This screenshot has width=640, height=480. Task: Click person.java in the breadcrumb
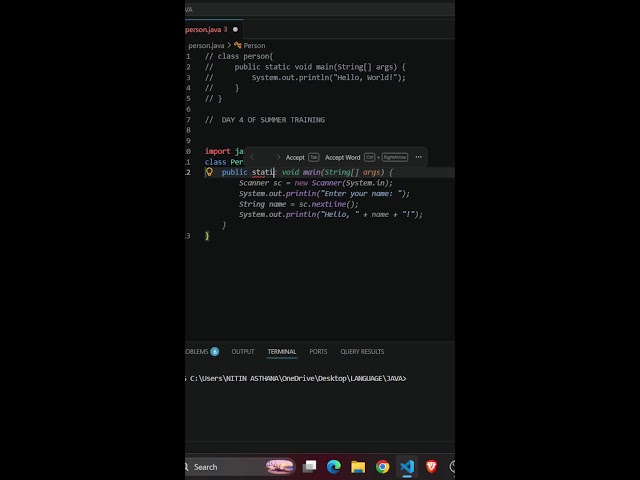point(206,45)
